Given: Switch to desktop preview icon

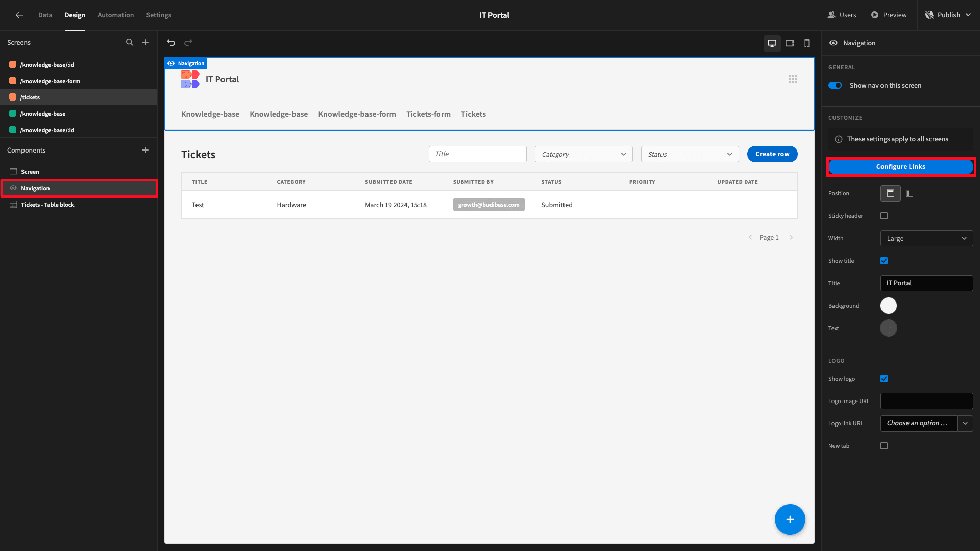Looking at the screenshot, I should 772,43.
